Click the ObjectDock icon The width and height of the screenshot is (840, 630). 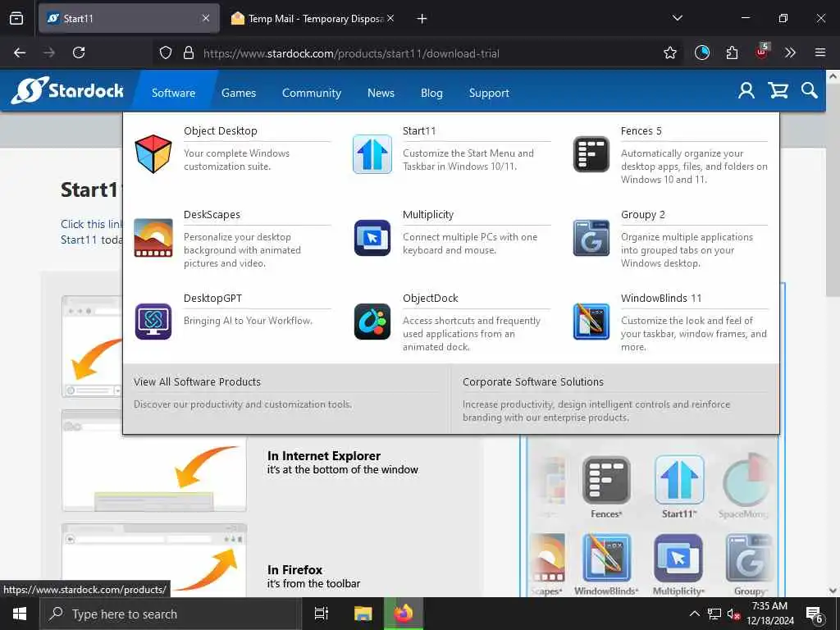tap(372, 322)
